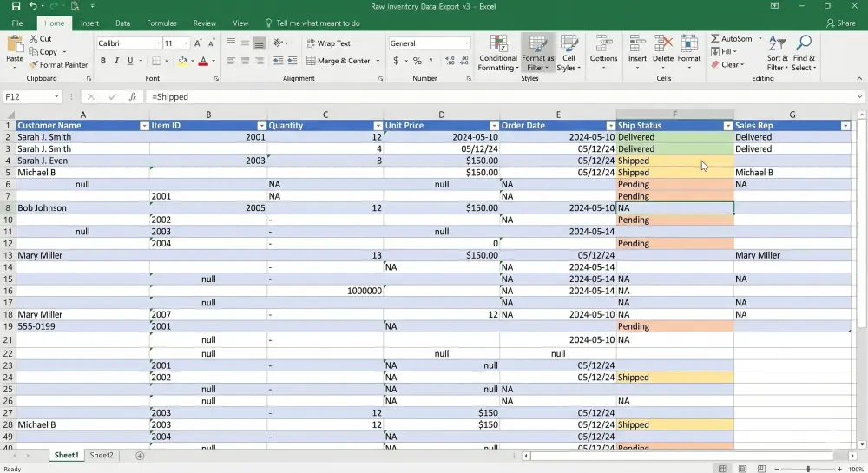The image size is (868, 473).
Task: Click the Paste clipboard icon
Action: coord(15,44)
